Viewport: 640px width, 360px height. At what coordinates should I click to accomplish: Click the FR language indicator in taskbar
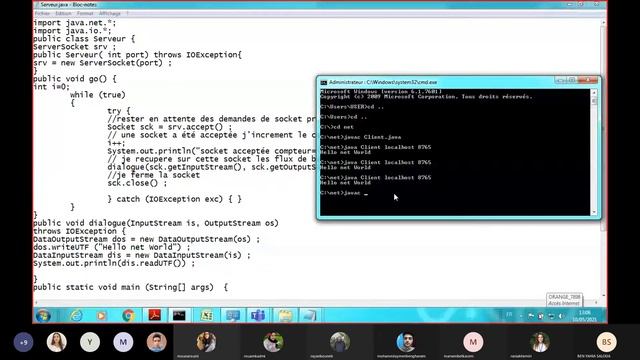pyautogui.click(x=509, y=315)
